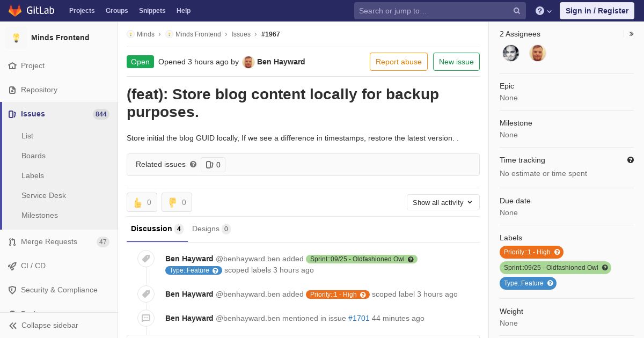Click help icon on sidebar Sprint label
The height and width of the screenshot is (338, 644).
[x=605, y=268]
